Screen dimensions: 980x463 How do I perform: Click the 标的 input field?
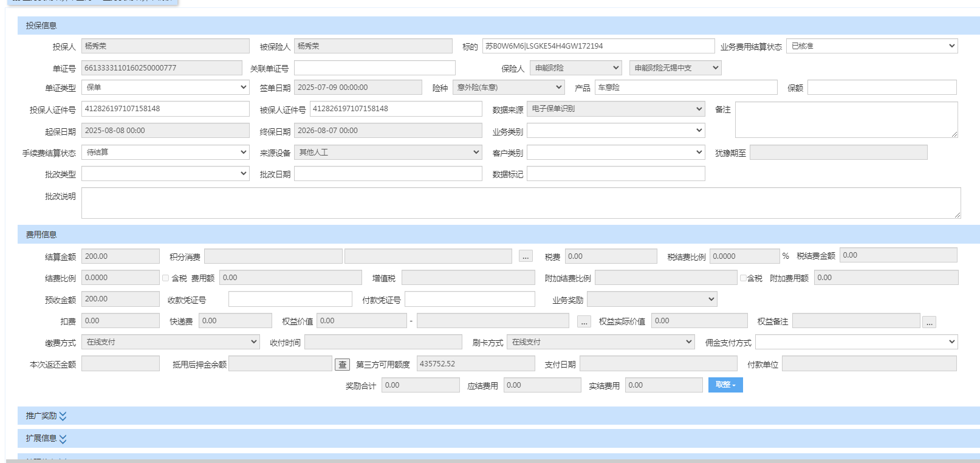598,46
